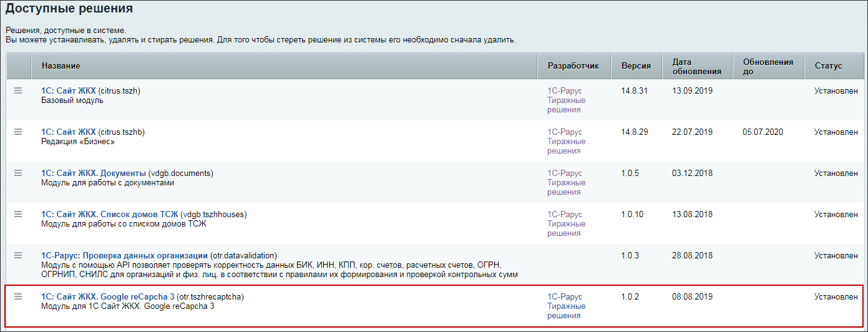This screenshot has width=868, height=332.
Task: Open 1С: Сайт ЖКХ. Документы link
Action: (94, 173)
